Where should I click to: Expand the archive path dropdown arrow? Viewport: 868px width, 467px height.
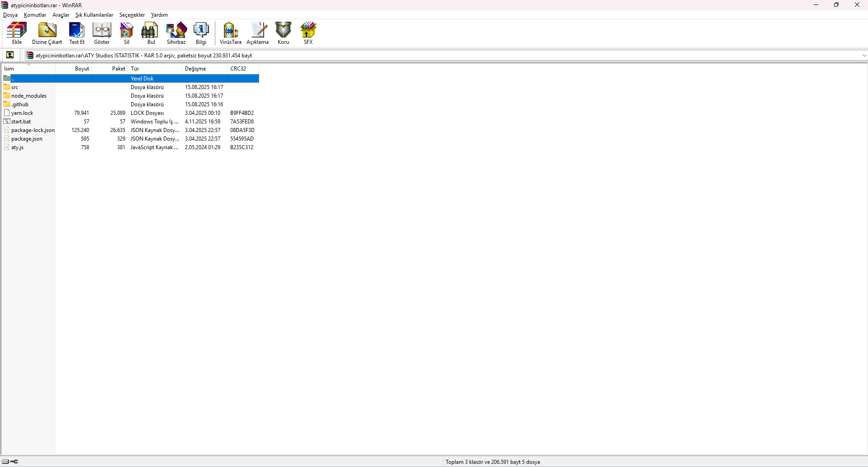point(864,56)
